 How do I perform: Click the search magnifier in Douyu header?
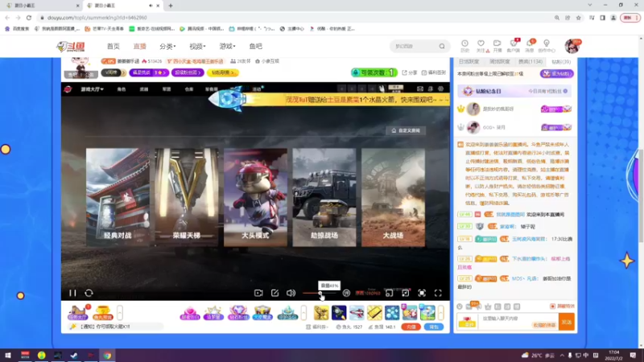click(442, 47)
